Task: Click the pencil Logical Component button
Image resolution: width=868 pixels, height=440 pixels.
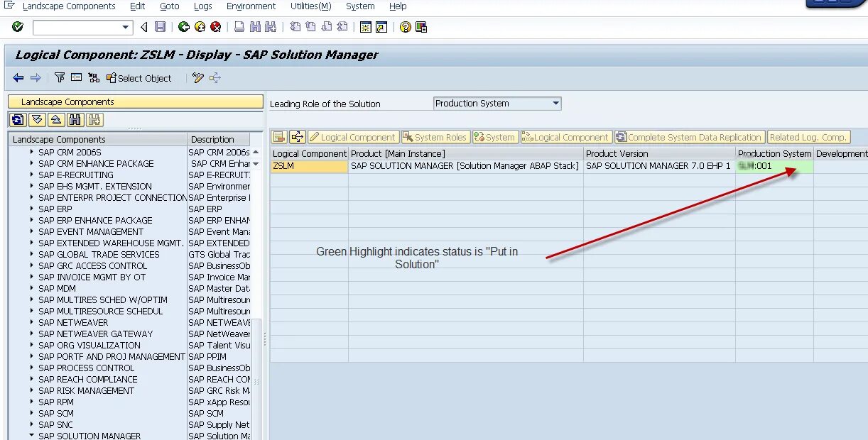Action: [x=353, y=137]
